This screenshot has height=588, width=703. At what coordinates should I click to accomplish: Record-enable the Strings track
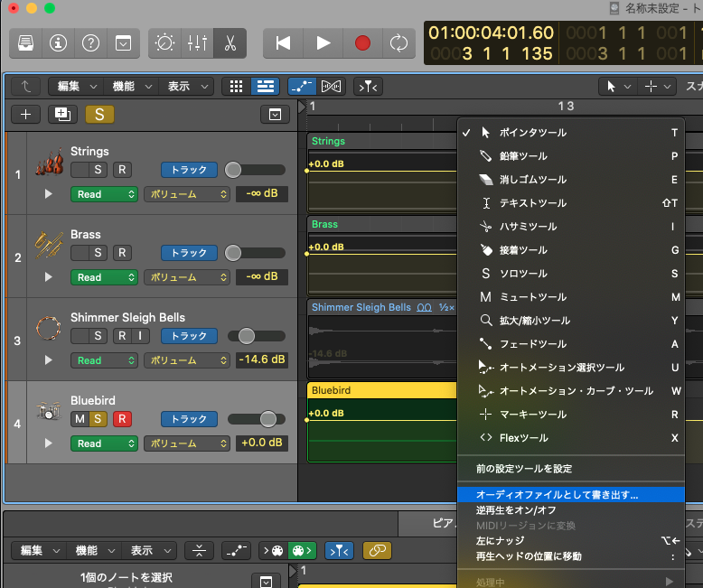click(x=122, y=170)
